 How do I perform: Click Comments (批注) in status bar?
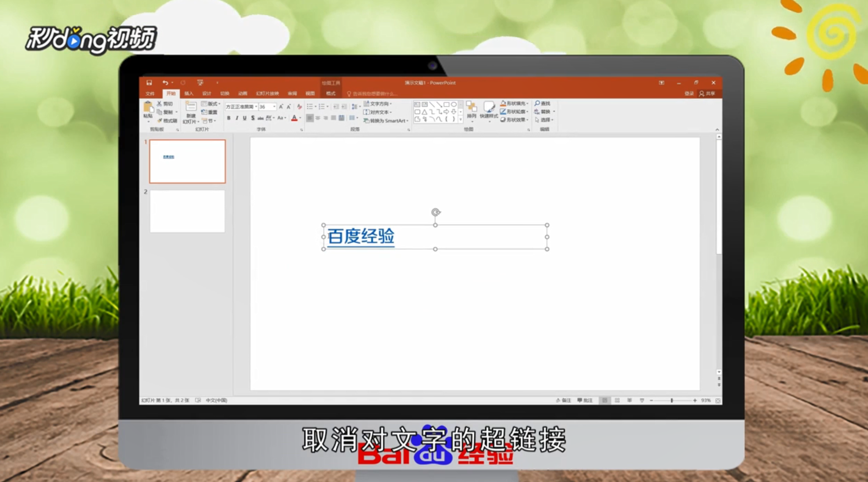click(585, 400)
